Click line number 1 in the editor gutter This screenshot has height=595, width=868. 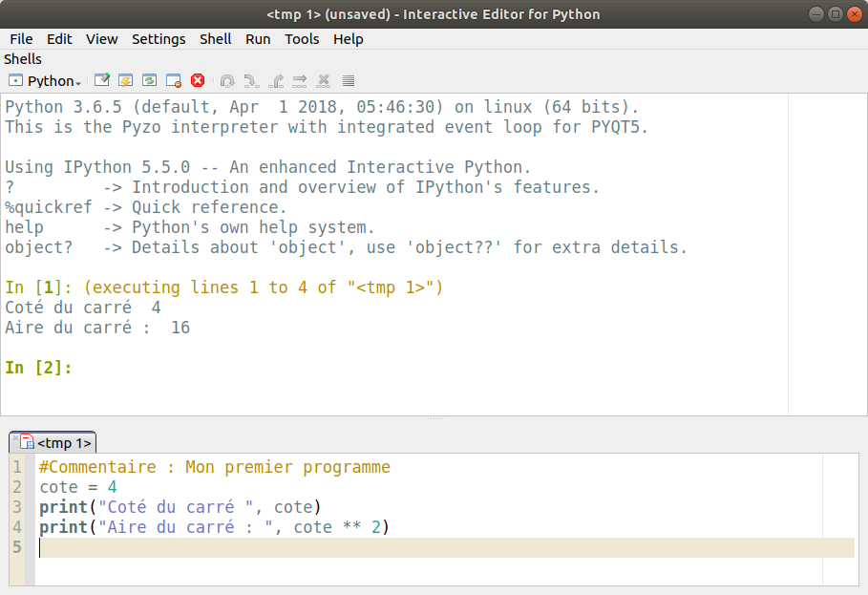click(17, 467)
